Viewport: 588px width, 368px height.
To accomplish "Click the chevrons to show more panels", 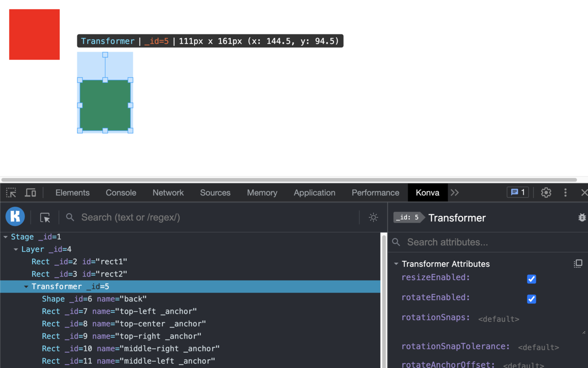I will coord(454,192).
